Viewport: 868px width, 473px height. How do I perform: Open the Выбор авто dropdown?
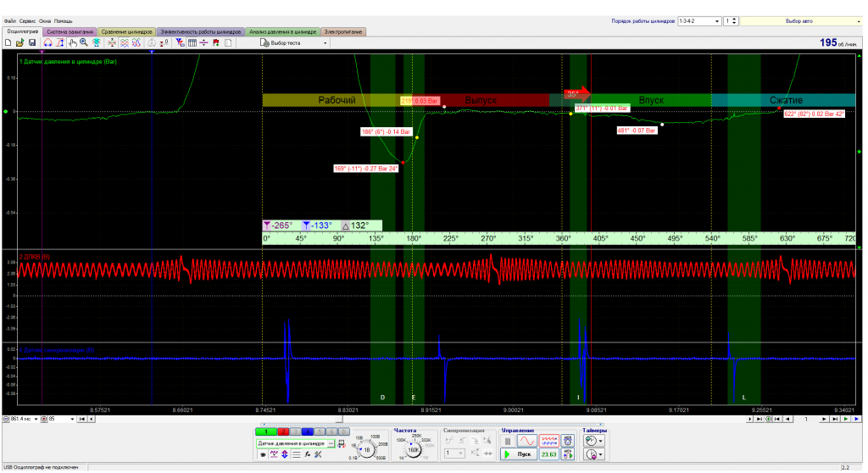(x=801, y=21)
